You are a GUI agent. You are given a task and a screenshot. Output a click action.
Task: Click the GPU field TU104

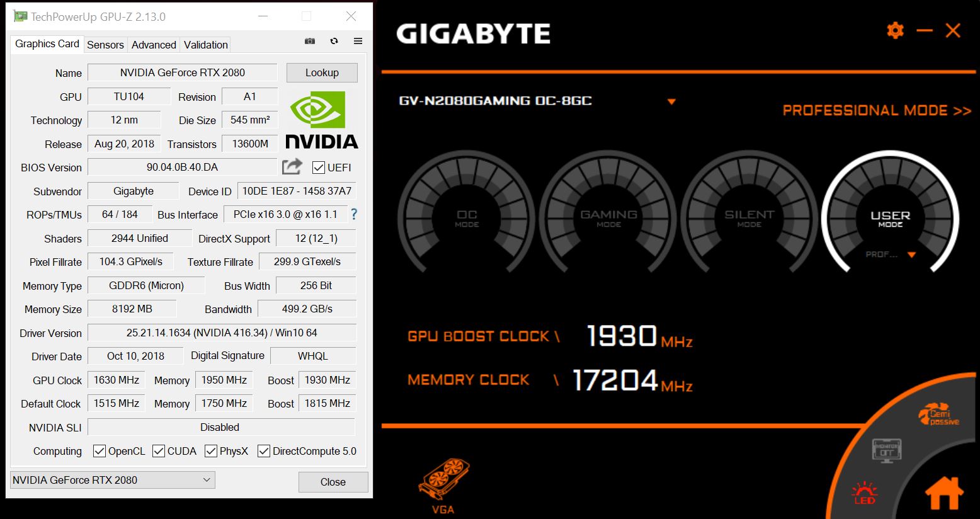point(129,96)
